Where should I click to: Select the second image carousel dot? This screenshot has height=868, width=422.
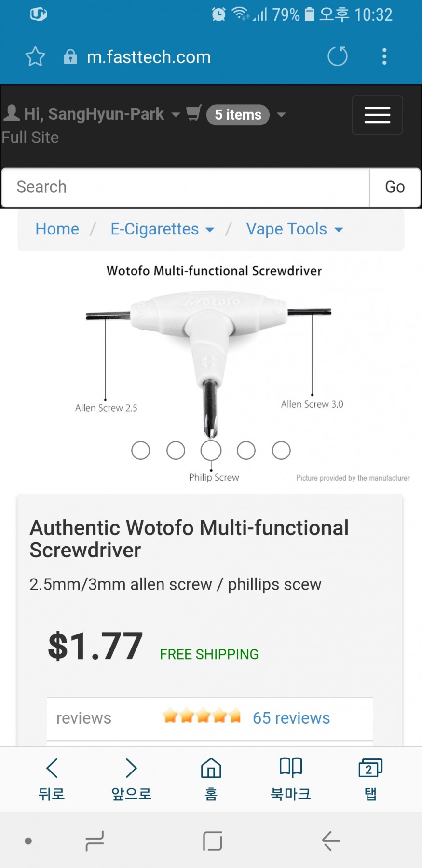pos(176,451)
